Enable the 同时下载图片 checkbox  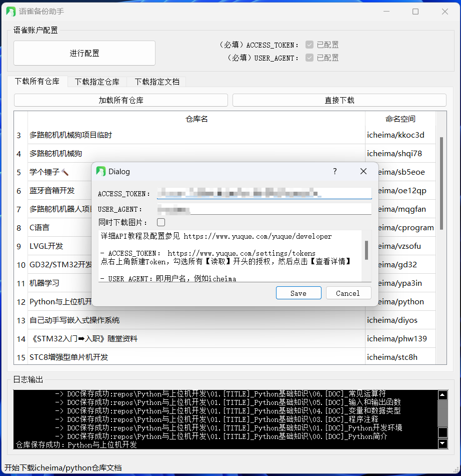(161, 222)
